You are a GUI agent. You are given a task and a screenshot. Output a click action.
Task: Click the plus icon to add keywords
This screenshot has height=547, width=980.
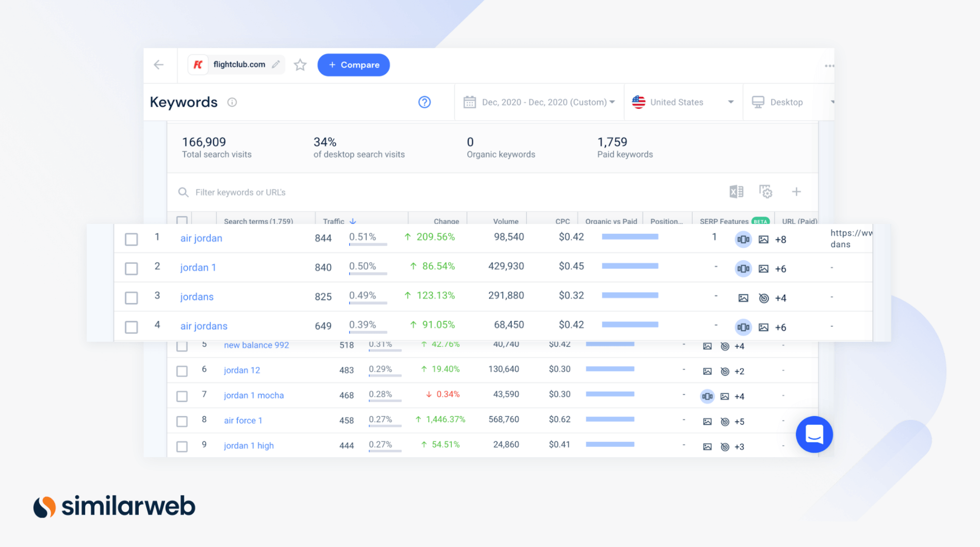pos(796,191)
